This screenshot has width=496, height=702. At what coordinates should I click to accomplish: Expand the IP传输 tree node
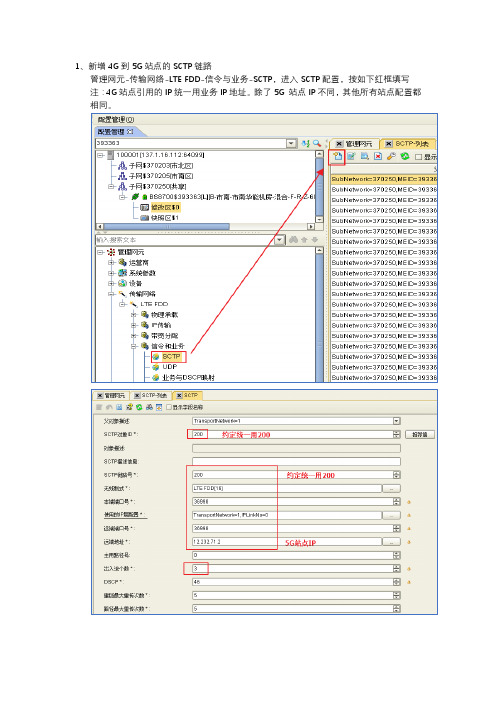133,325
